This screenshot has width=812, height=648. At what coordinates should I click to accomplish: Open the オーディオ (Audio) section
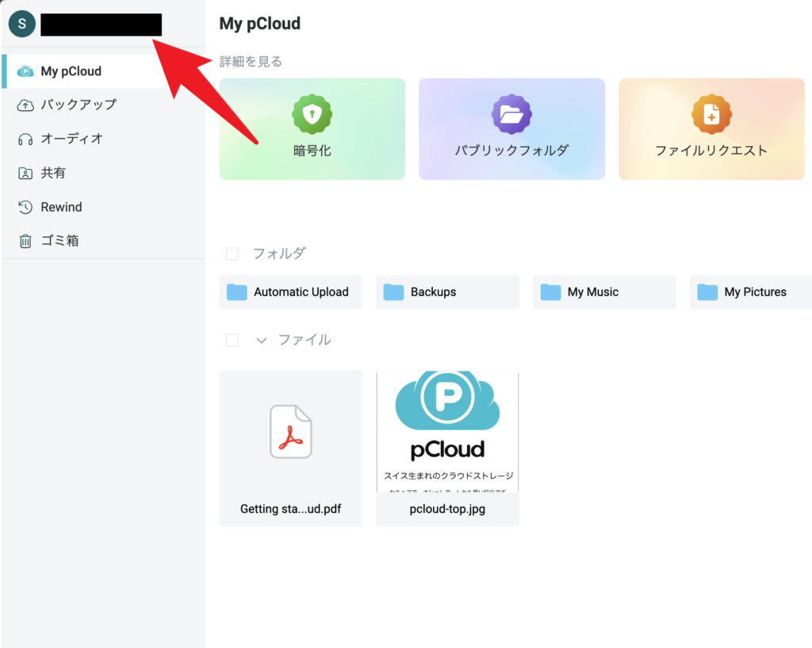[x=71, y=138]
